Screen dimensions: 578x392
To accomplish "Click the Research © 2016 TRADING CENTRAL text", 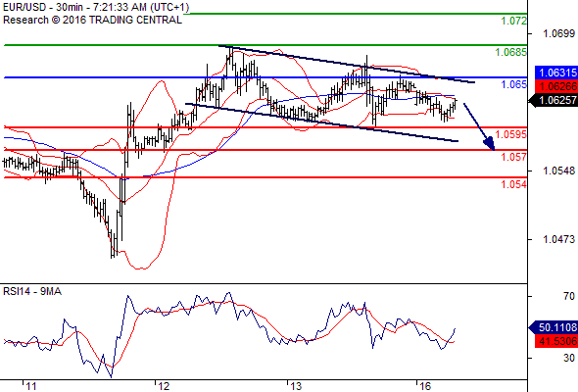I will 92,20.
